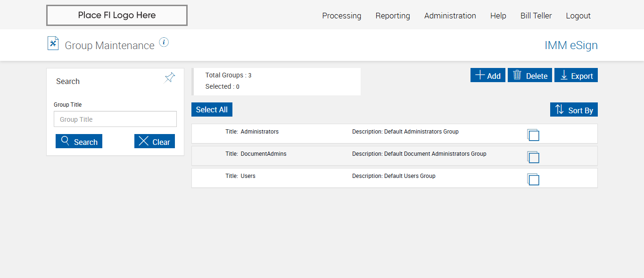Tick the Users group checkbox

click(x=534, y=180)
